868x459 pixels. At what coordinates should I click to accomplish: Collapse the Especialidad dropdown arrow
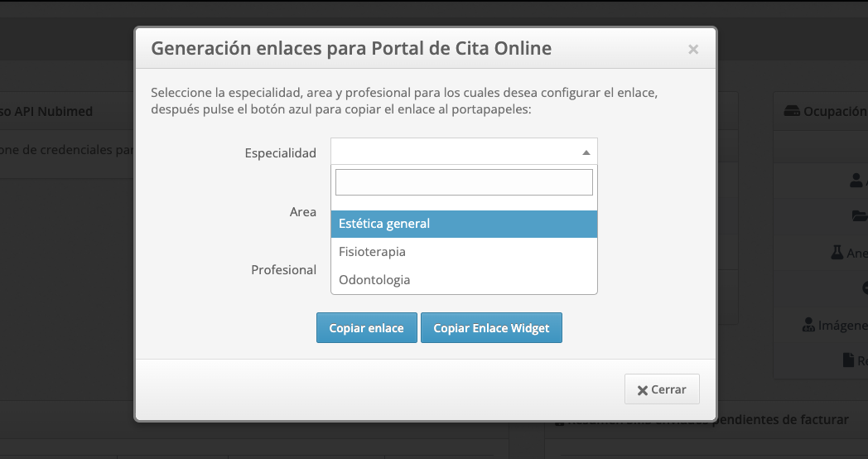(586, 152)
